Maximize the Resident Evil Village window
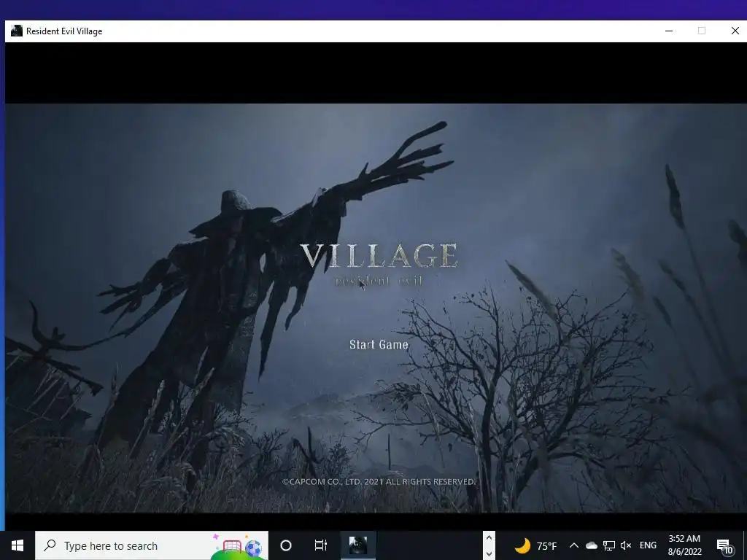The height and width of the screenshot is (560, 747). 702,31
